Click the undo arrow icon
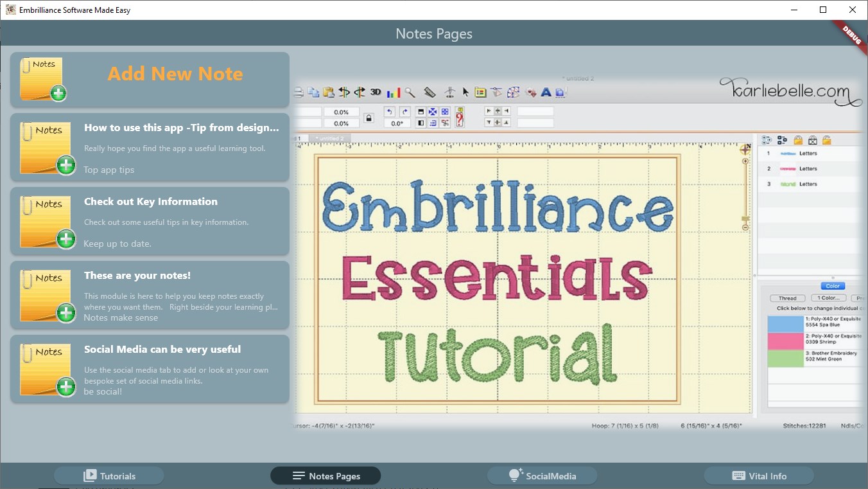Image resolution: width=868 pixels, height=489 pixels. click(x=389, y=112)
